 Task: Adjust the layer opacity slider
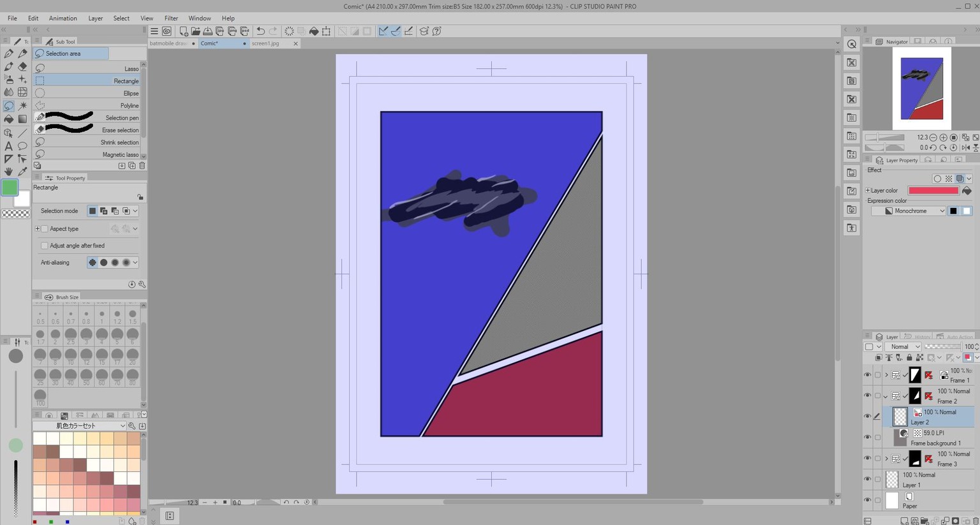942,346
